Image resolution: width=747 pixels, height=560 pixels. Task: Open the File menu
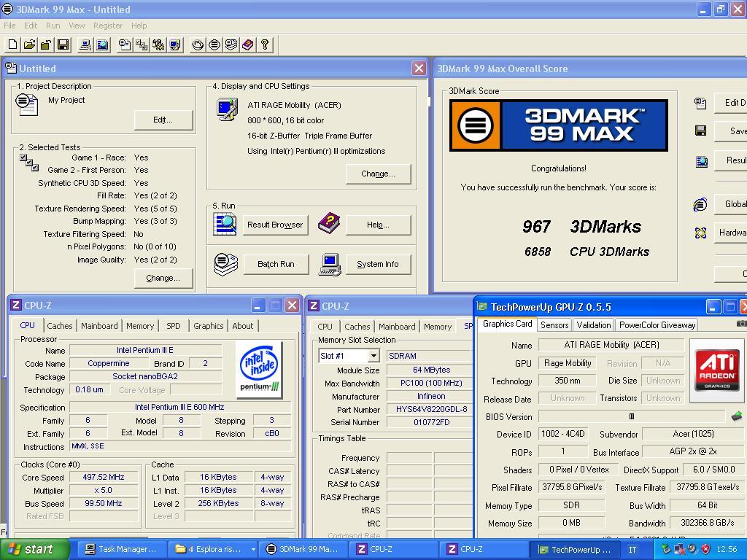coord(9,26)
